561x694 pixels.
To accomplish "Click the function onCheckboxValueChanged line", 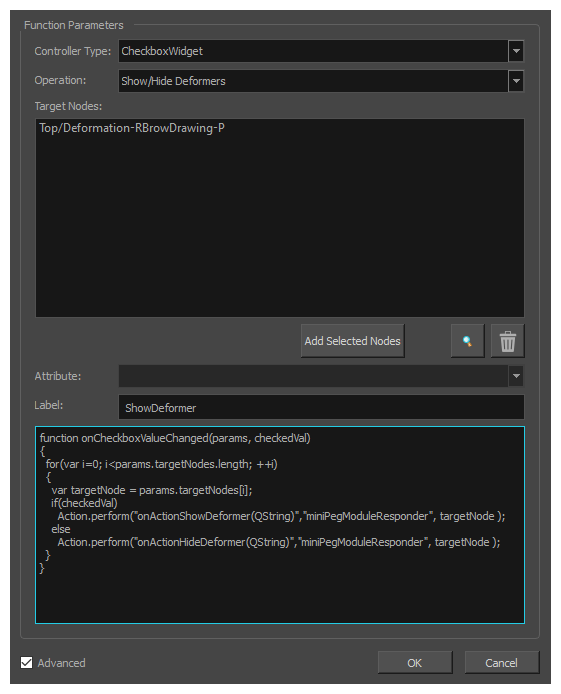I will coord(175,438).
